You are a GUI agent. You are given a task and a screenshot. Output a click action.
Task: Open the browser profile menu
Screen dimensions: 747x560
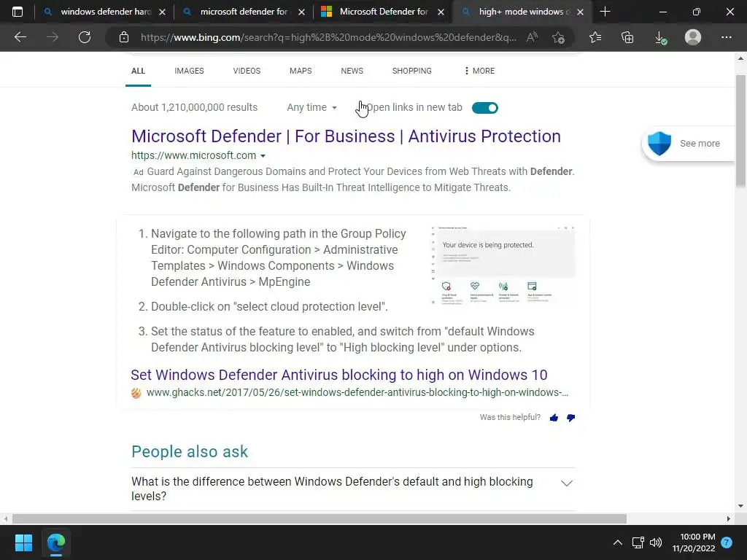(x=693, y=37)
